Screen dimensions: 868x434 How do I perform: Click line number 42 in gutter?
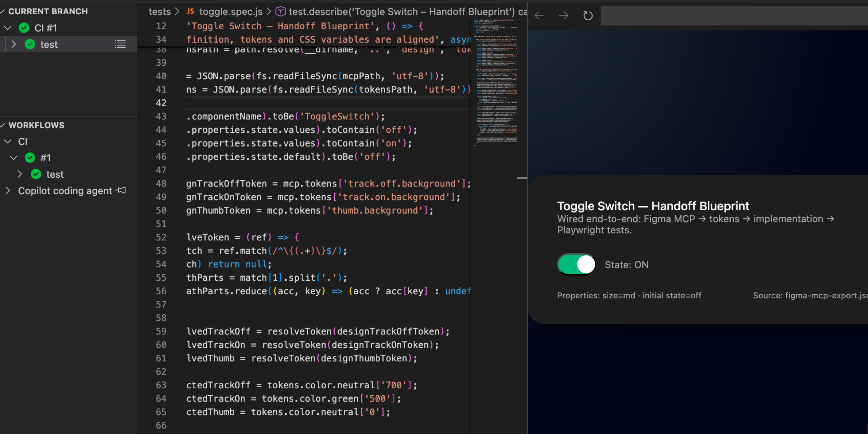[161, 103]
